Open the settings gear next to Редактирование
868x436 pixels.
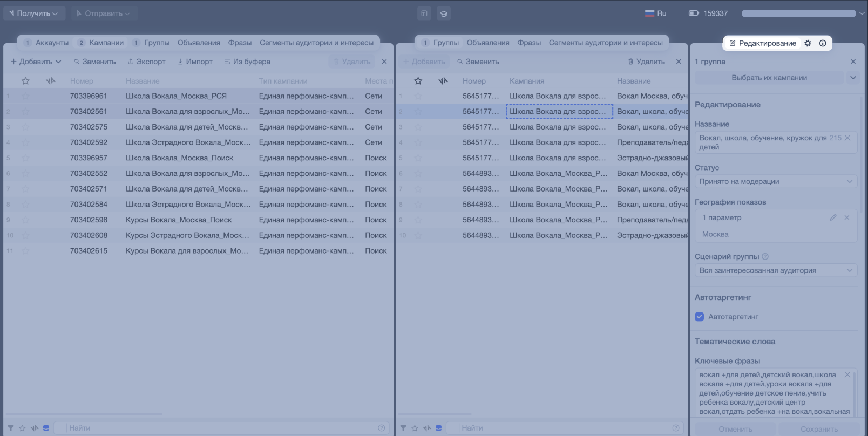[x=808, y=43]
